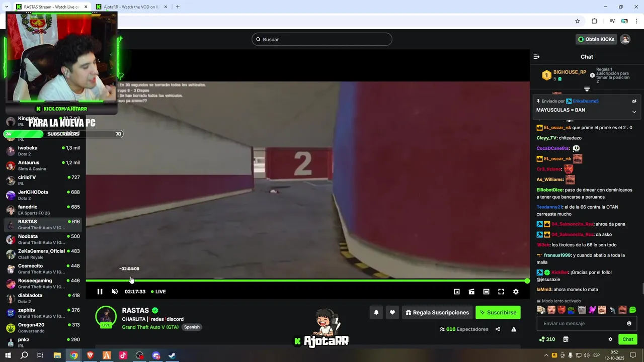Open the KICKs shop icon below chat
The image size is (644, 362).
pyautogui.click(x=566, y=339)
